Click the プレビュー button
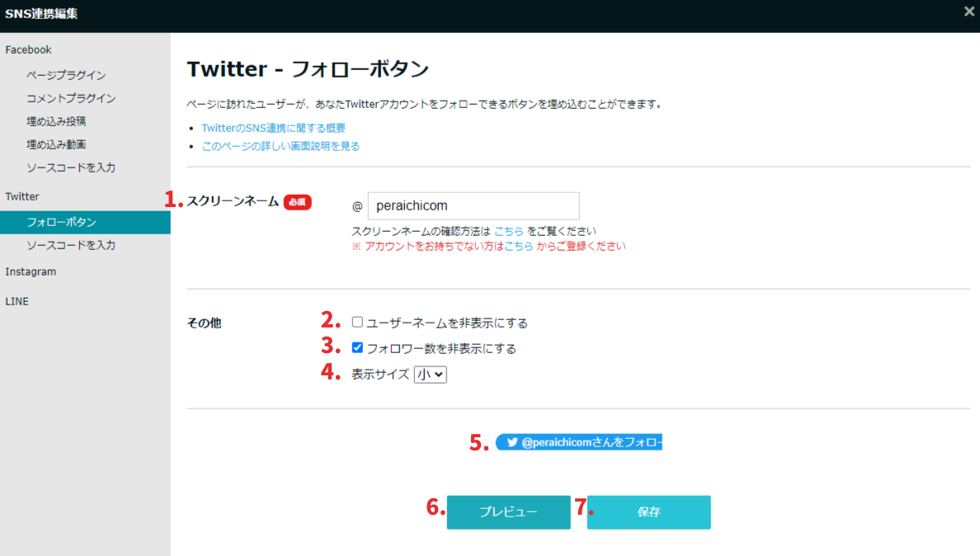The height and width of the screenshot is (556, 980). click(508, 512)
